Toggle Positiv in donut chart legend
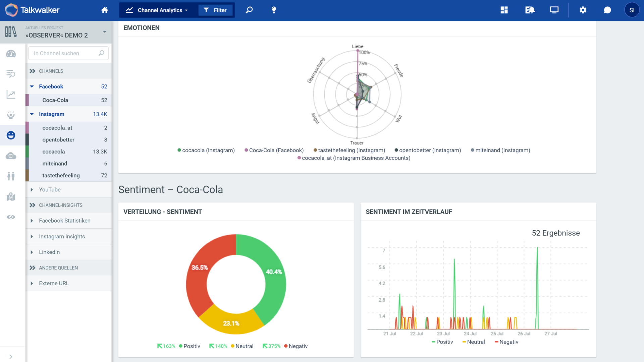This screenshot has height=362, width=644. pyautogui.click(x=190, y=346)
